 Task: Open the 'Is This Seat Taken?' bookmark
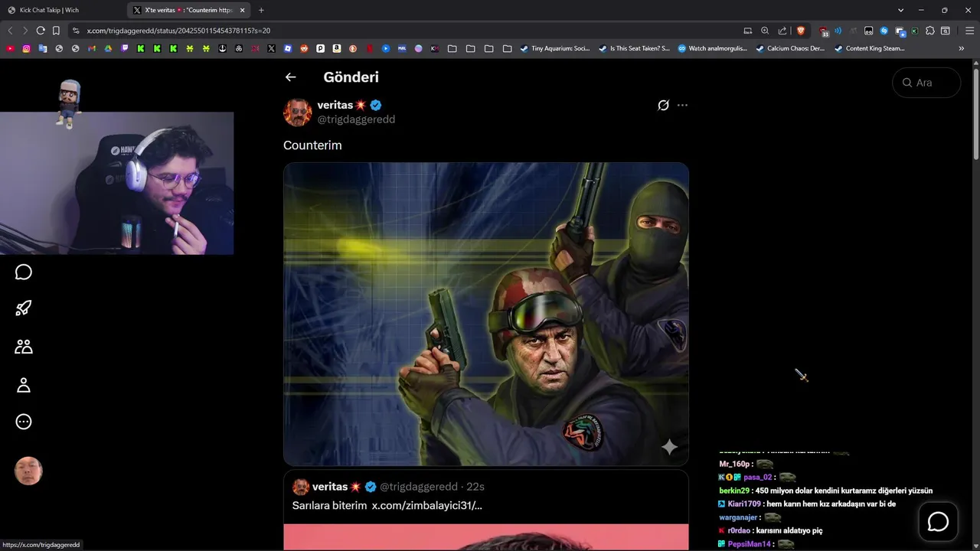[x=633, y=48]
